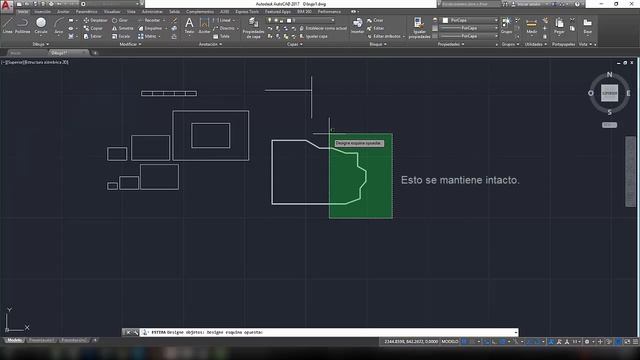
Task: Activate the Simetría (mirror) command
Action: pos(122,28)
